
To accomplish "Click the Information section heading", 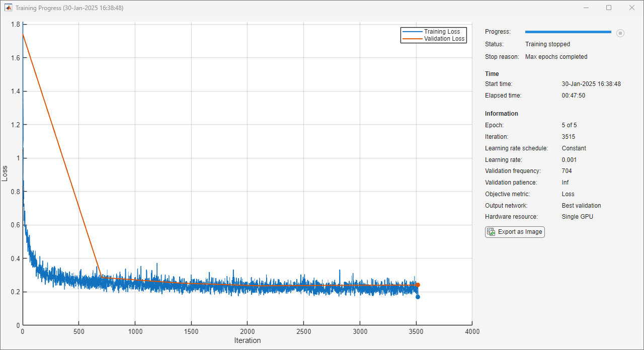I will click(501, 114).
